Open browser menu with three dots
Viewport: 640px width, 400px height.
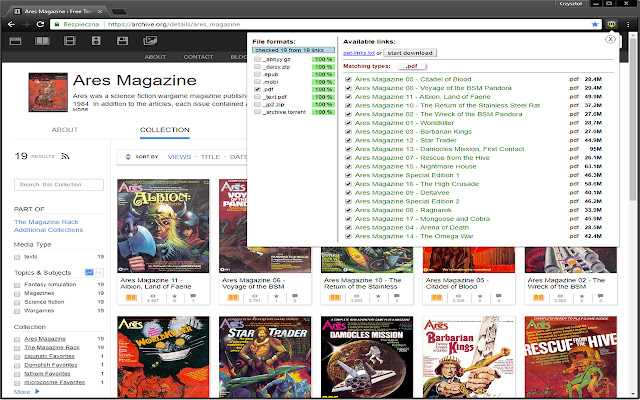[x=630, y=22]
